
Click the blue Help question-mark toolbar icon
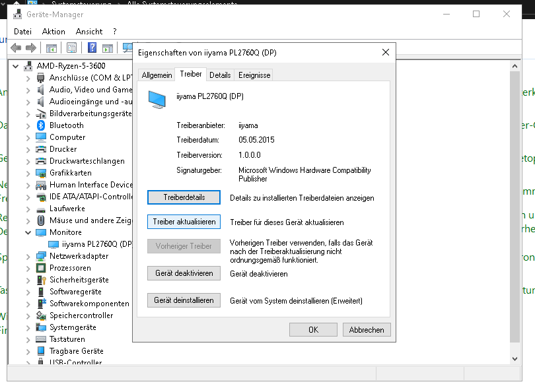pyautogui.click(x=92, y=48)
